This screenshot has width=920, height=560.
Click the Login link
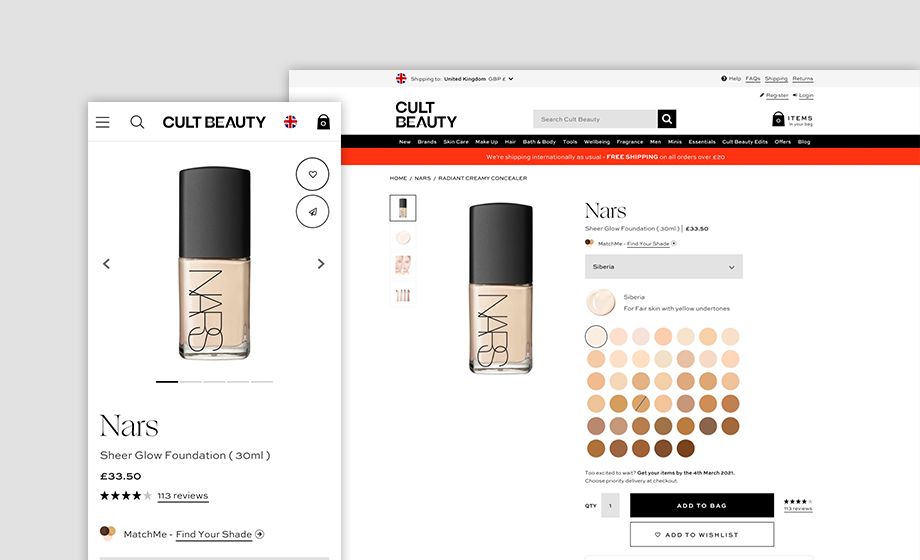[x=806, y=95]
